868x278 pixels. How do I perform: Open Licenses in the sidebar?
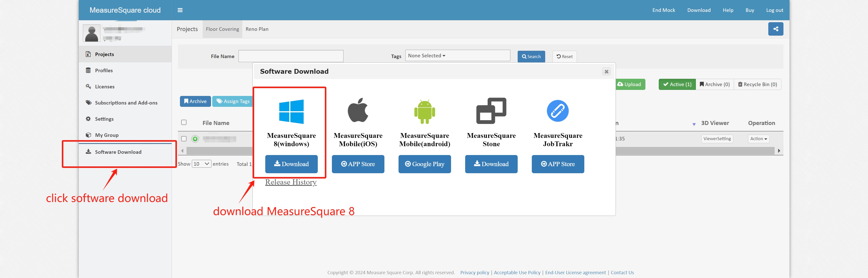click(104, 87)
